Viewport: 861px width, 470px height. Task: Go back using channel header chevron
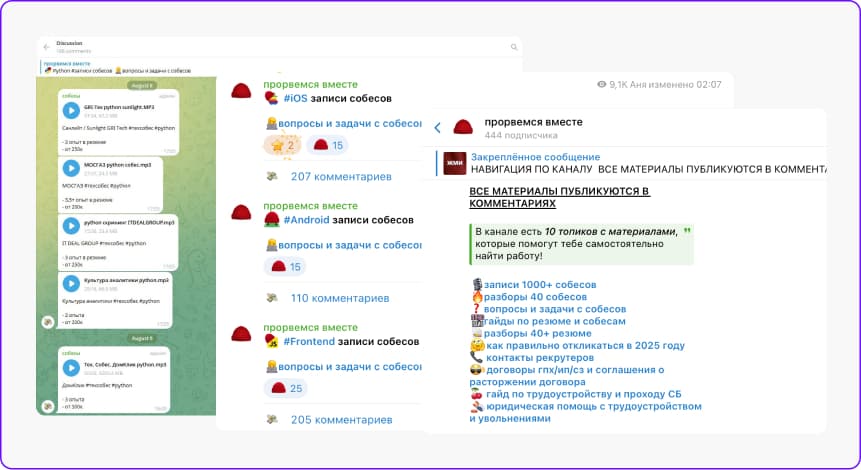[x=438, y=128]
